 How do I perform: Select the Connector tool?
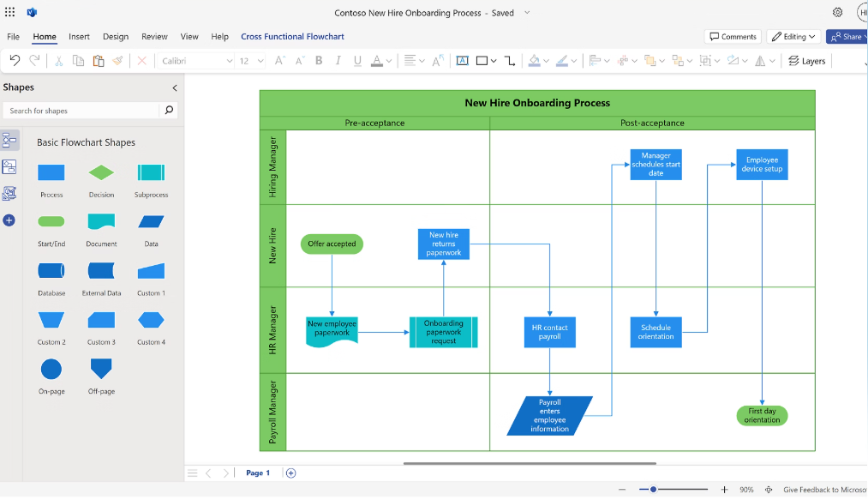(510, 60)
